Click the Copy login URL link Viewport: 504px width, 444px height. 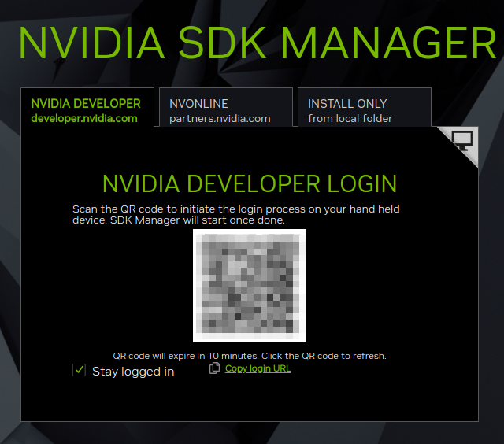tap(258, 368)
